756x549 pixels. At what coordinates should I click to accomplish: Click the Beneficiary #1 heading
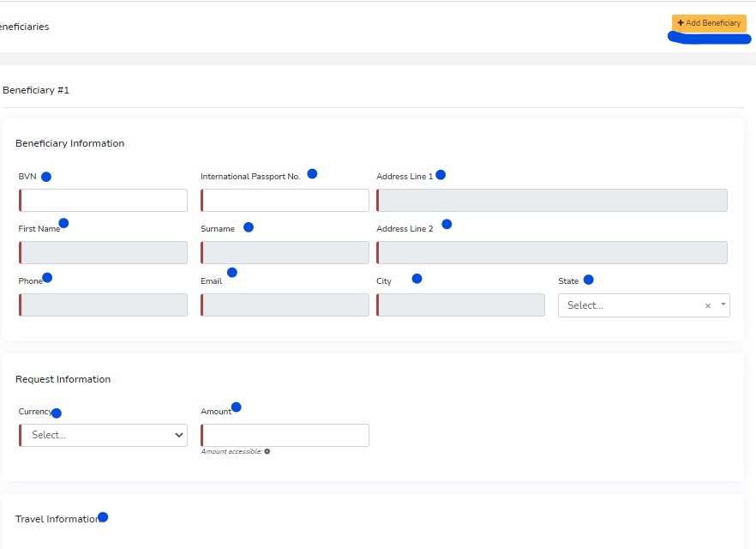(36, 90)
